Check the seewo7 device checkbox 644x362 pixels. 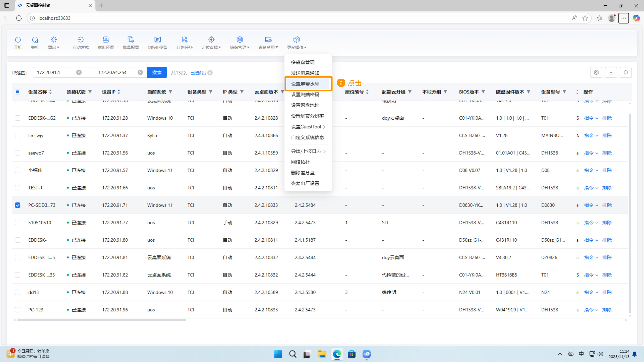coord(17,153)
